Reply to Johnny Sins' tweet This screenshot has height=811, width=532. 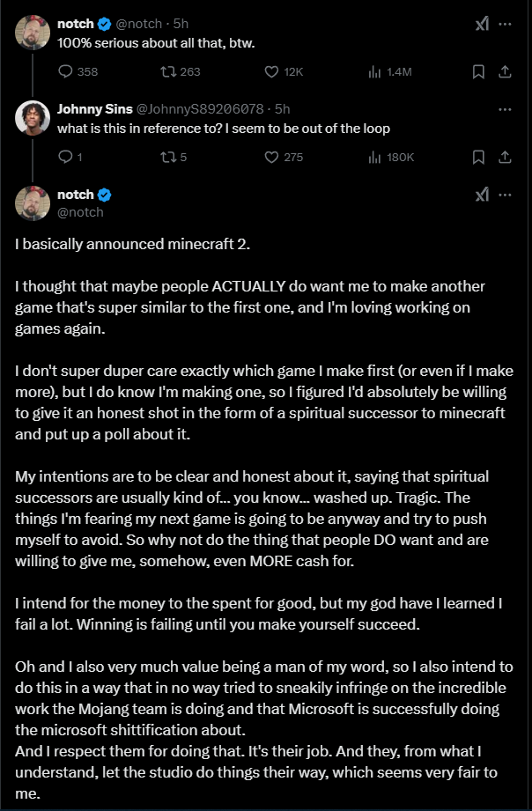click(70, 157)
